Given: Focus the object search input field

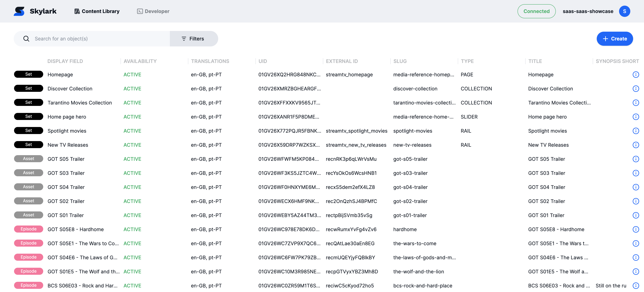Looking at the screenshot, I should coord(100,39).
